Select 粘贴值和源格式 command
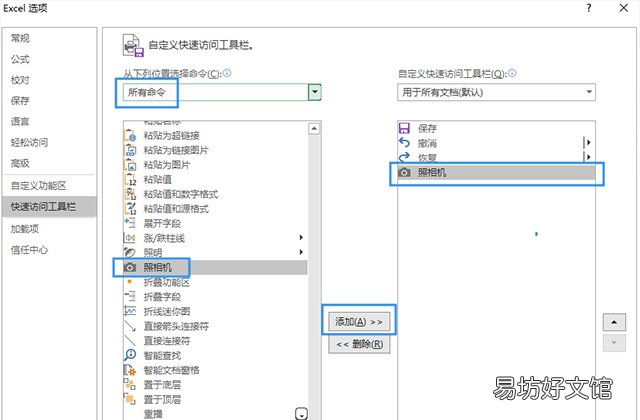This screenshot has width=640, height=420. coord(215,209)
